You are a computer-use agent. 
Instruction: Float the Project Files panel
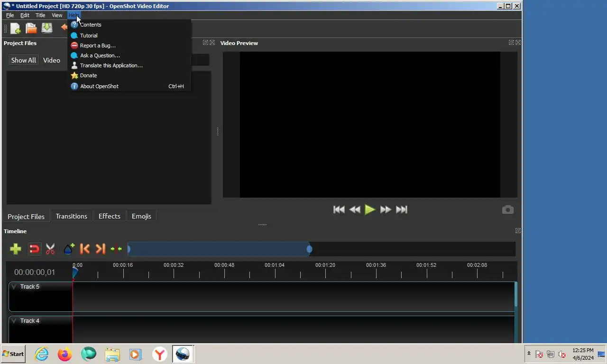205,43
